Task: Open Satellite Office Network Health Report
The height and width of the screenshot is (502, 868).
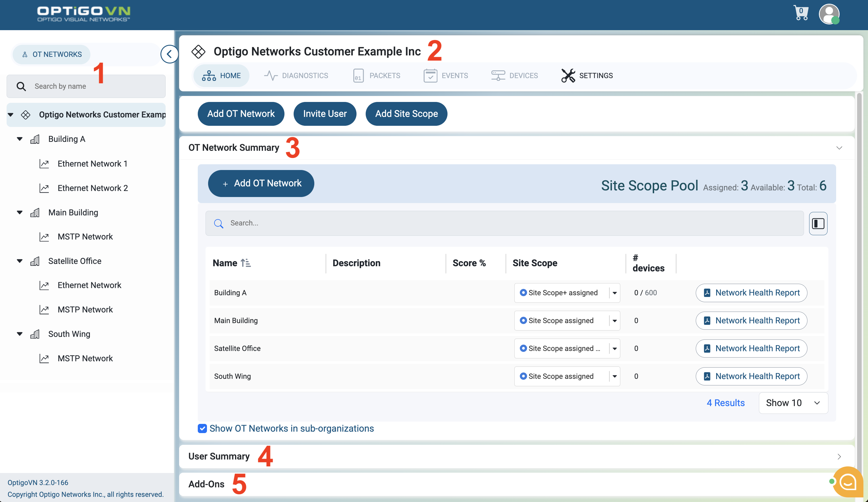Action: point(751,348)
